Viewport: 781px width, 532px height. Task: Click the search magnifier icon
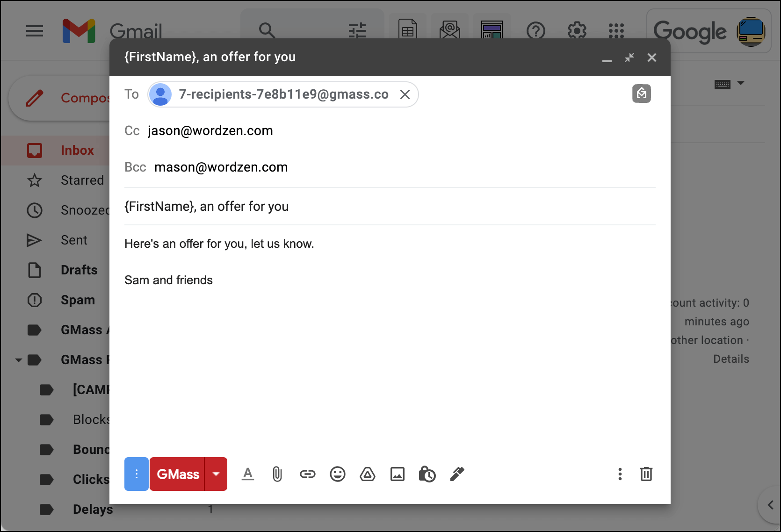click(267, 31)
